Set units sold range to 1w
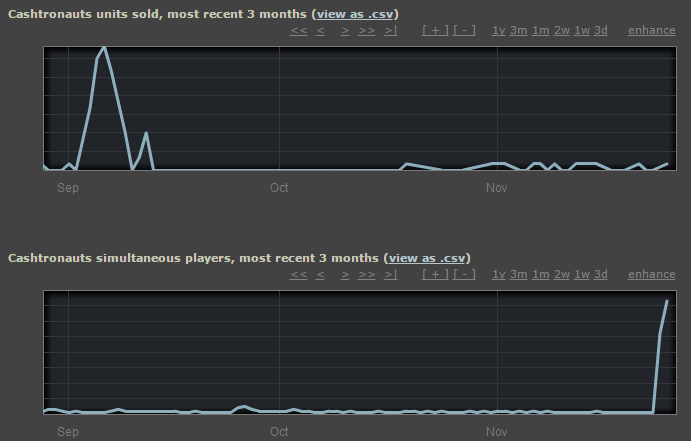Image resolution: width=691 pixels, height=441 pixels. click(x=582, y=30)
